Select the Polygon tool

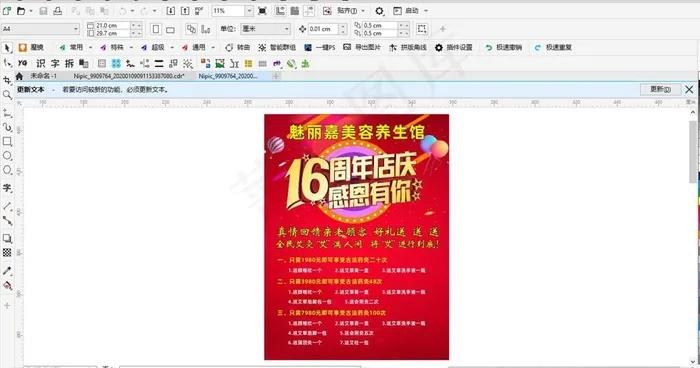pos(7,170)
